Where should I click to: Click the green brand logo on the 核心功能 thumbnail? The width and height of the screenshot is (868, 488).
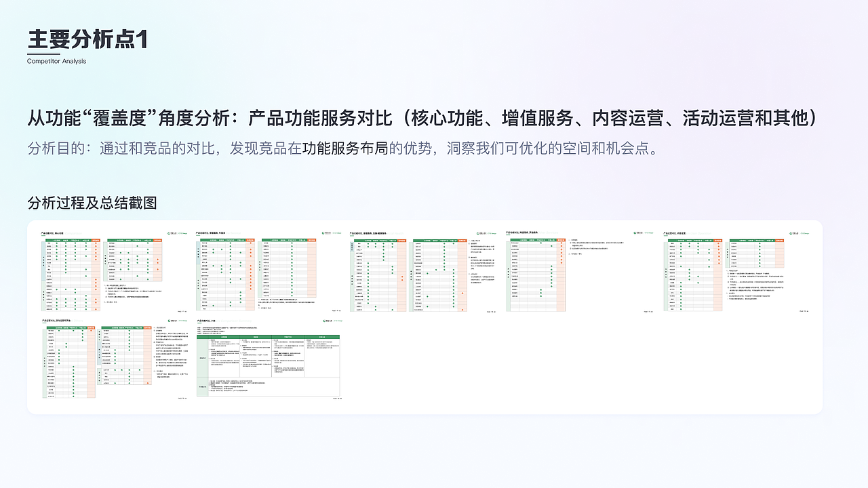[169, 233]
